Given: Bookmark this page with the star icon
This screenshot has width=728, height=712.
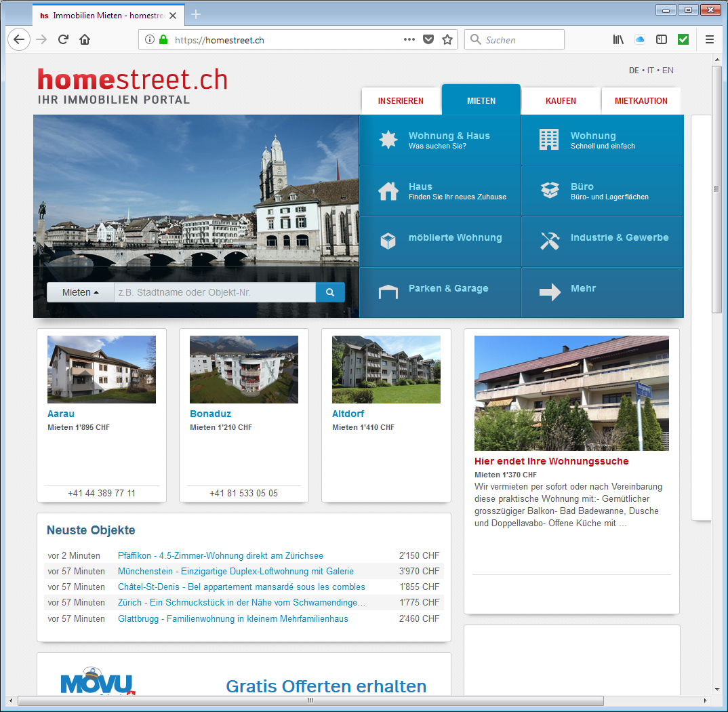Looking at the screenshot, I should tap(447, 40).
